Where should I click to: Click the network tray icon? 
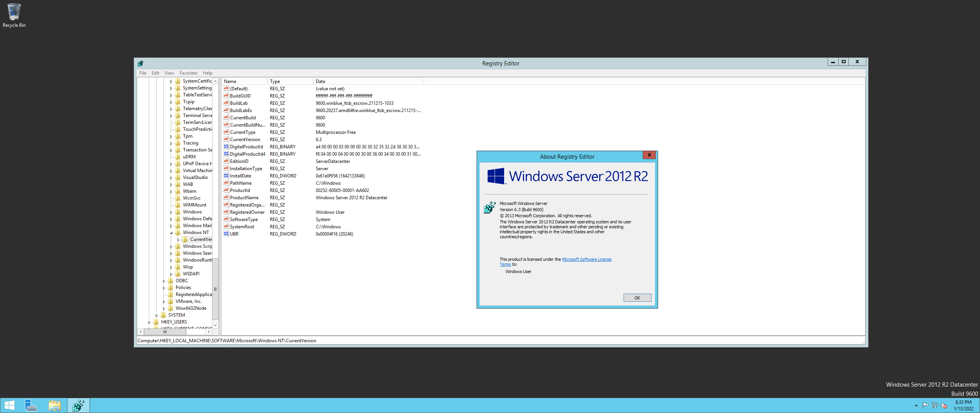coord(935,405)
